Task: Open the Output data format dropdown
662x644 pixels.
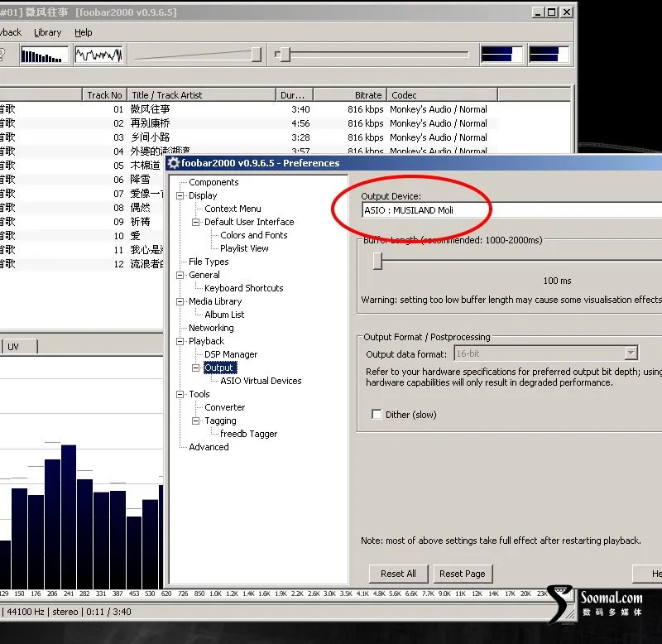Action: pos(546,353)
